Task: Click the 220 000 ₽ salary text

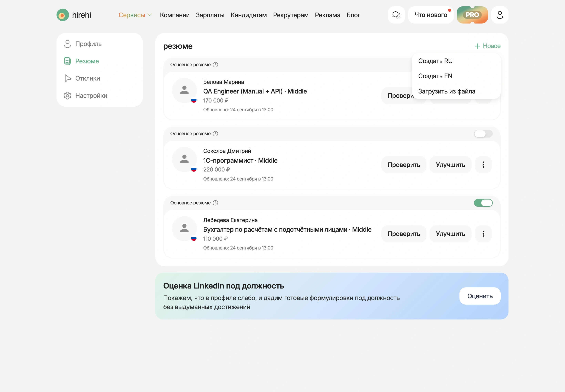Action: pos(216,170)
